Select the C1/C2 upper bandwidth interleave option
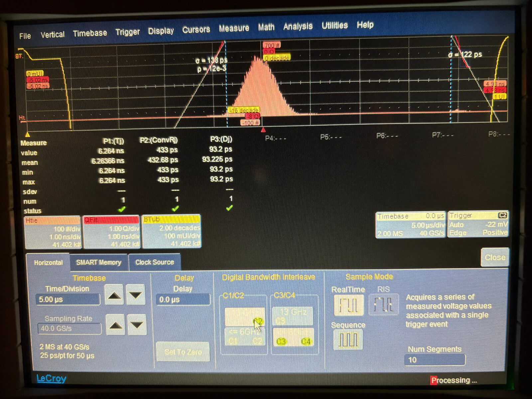 [245, 316]
